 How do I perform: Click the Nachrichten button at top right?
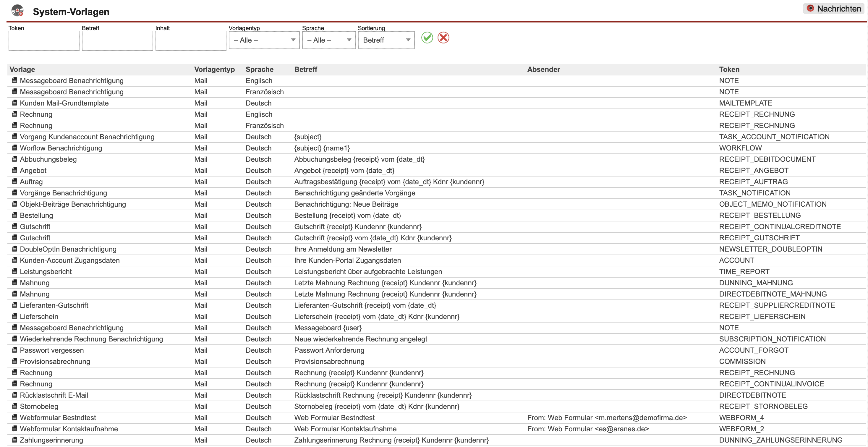[834, 9]
